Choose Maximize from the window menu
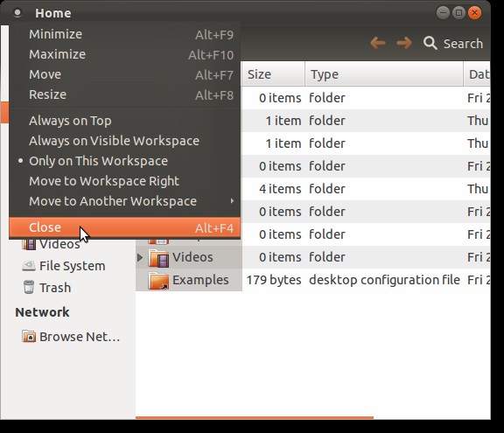The image size is (504, 433). coord(125,54)
